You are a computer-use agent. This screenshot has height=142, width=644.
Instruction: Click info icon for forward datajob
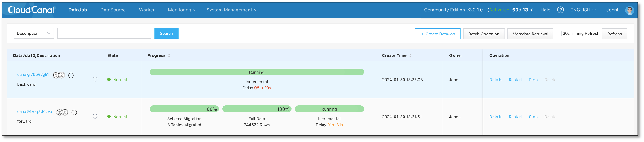(x=95, y=116)
